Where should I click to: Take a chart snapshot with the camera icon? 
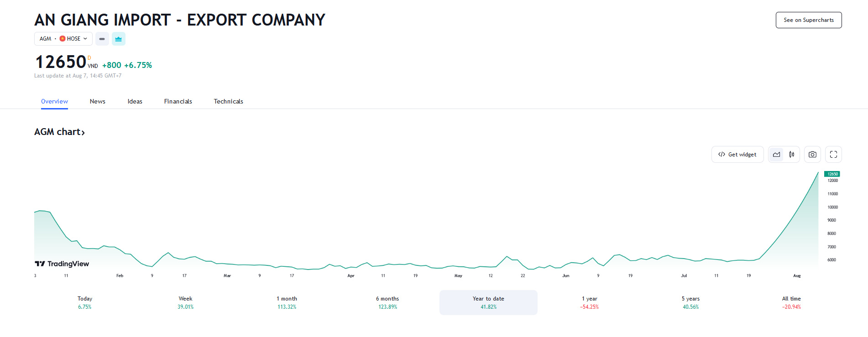(812, 155)
